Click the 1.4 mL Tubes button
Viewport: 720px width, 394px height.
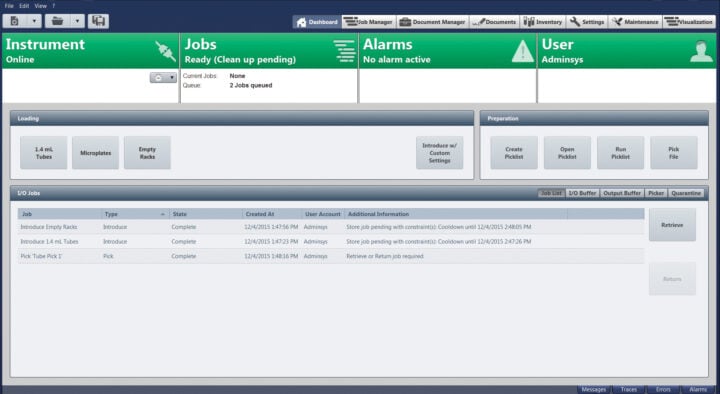tap(44, 153)
